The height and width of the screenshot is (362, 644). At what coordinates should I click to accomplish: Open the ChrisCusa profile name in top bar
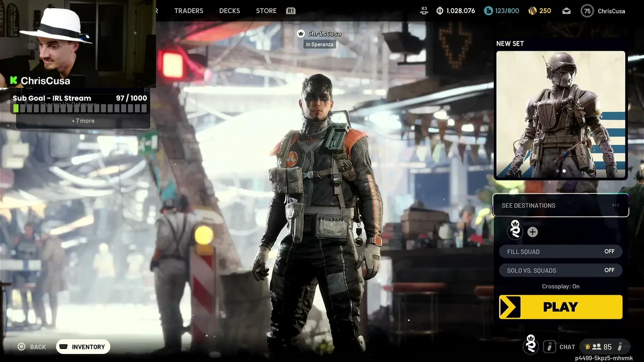click(611, 11)
